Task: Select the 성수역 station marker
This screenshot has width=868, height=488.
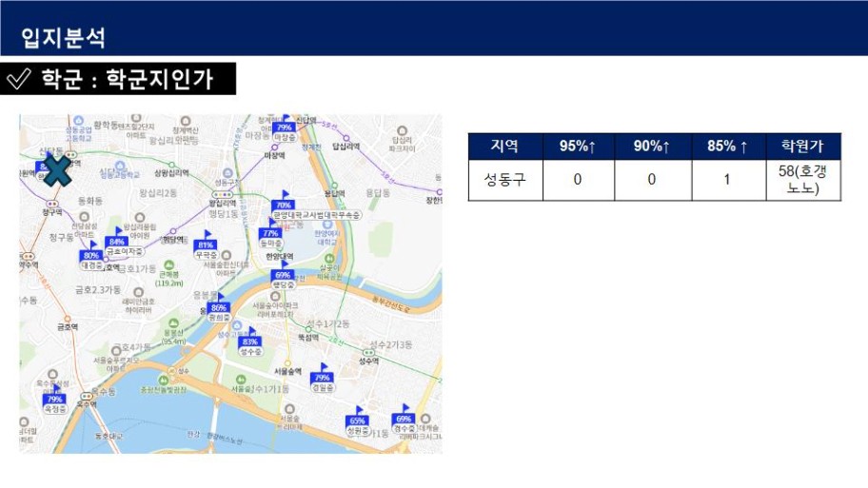Action: coord(368,352)
